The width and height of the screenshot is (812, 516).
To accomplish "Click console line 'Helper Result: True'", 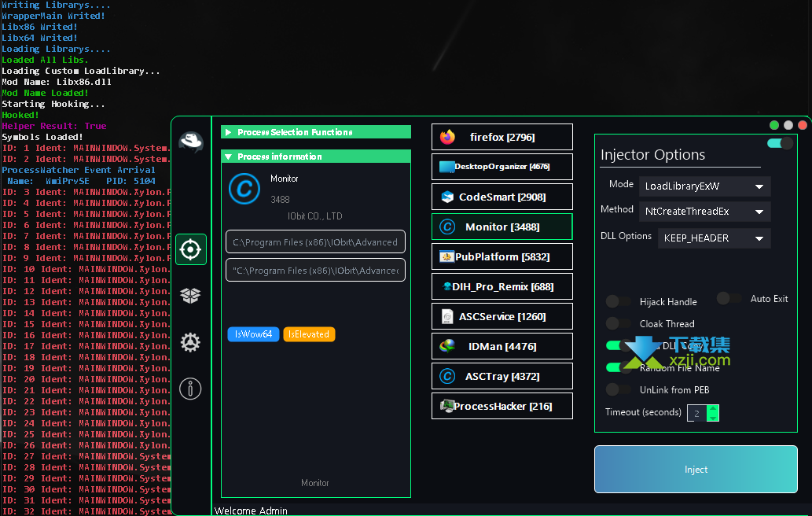I will tap(54, 126).
